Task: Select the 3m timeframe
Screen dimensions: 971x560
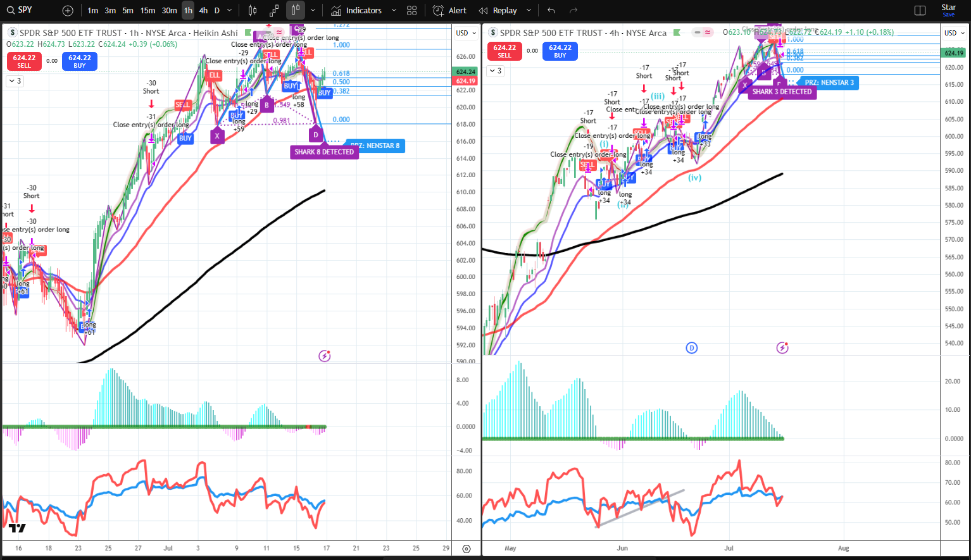Action: (110, 11)
